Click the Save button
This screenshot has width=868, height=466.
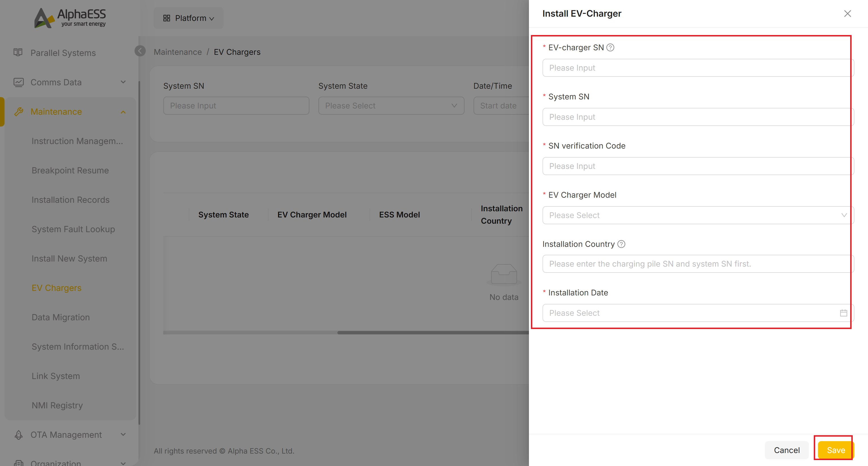coord(836,450)
